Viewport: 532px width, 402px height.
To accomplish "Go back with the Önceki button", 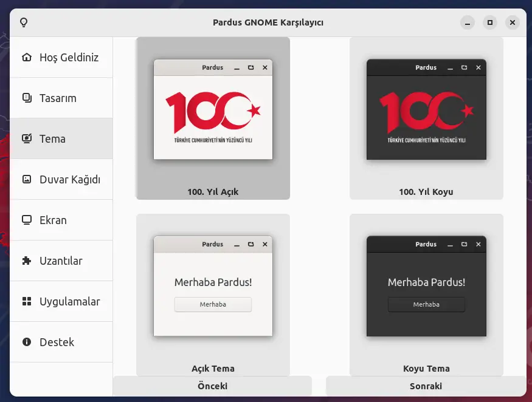I will click(212, 386).
